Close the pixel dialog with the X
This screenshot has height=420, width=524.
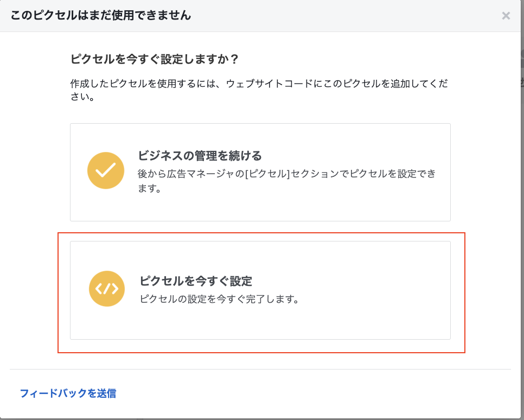tap(506, 16)
